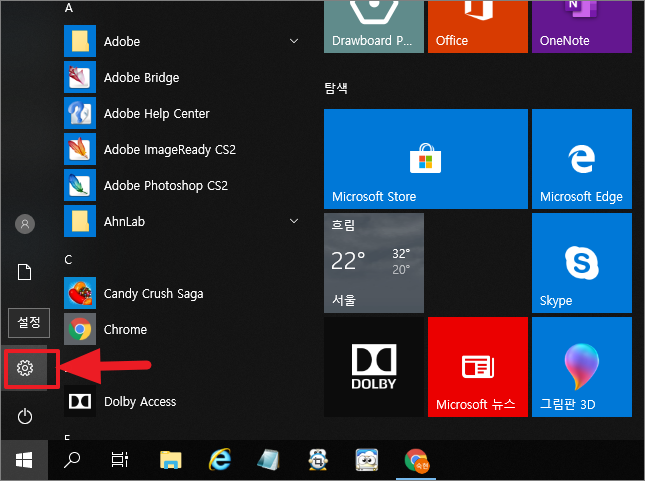645x481 pixels.
Task: Open the Skype tile
Action: pyautogui.click(x=582, y=263)
